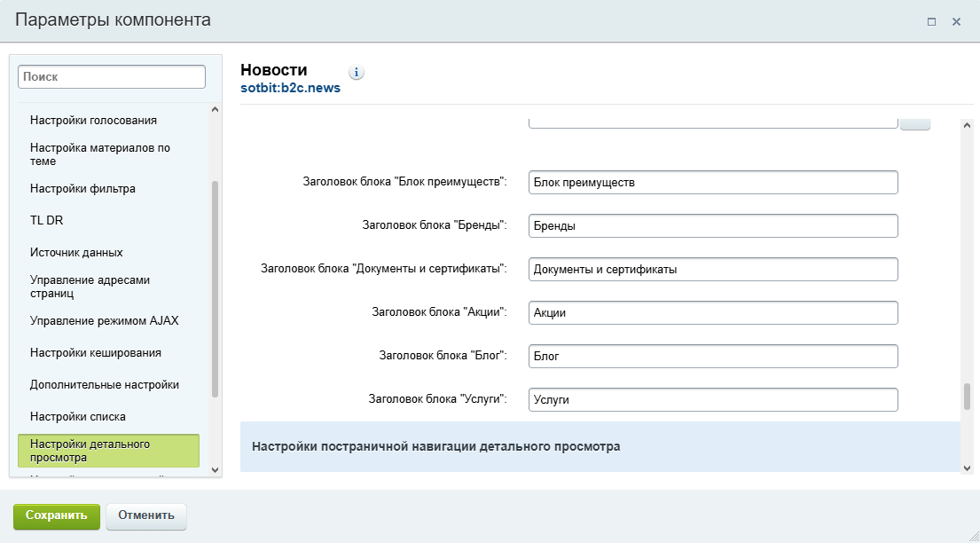
Task: Select Настройки списка section
Action: [x=77, y=417]
